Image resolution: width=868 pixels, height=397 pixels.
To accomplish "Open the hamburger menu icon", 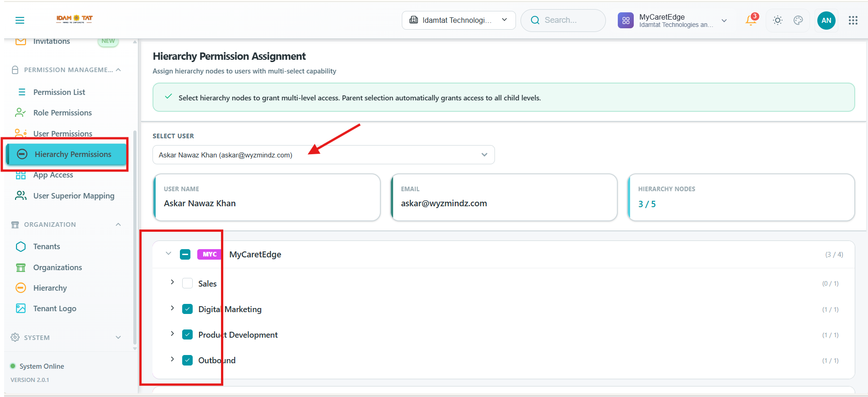I will pos(20,20).
